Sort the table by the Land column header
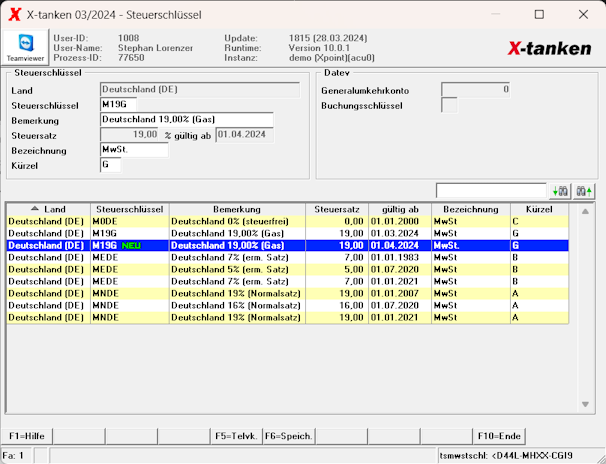 tap(49, 209)
